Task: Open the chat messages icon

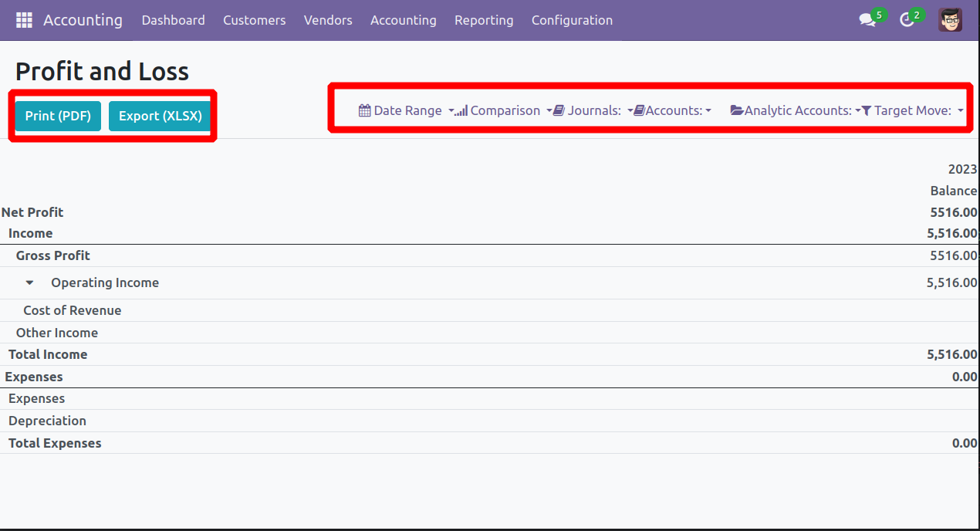Action: (867, 20)
